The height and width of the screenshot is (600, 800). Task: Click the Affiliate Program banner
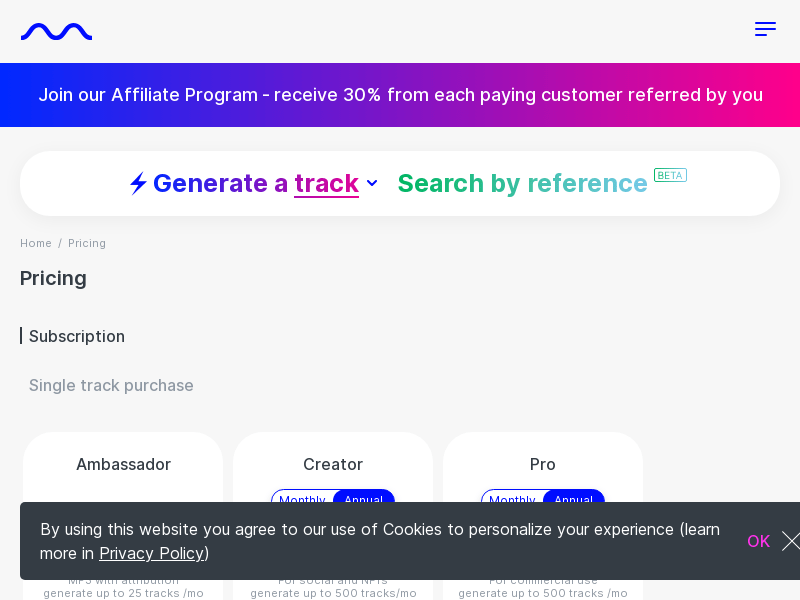[x=400, y=95]
